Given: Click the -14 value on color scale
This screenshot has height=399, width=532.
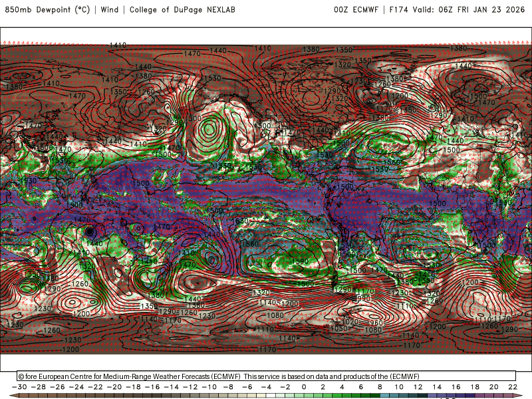Looking at the screenshot, I should coord(172,387).
